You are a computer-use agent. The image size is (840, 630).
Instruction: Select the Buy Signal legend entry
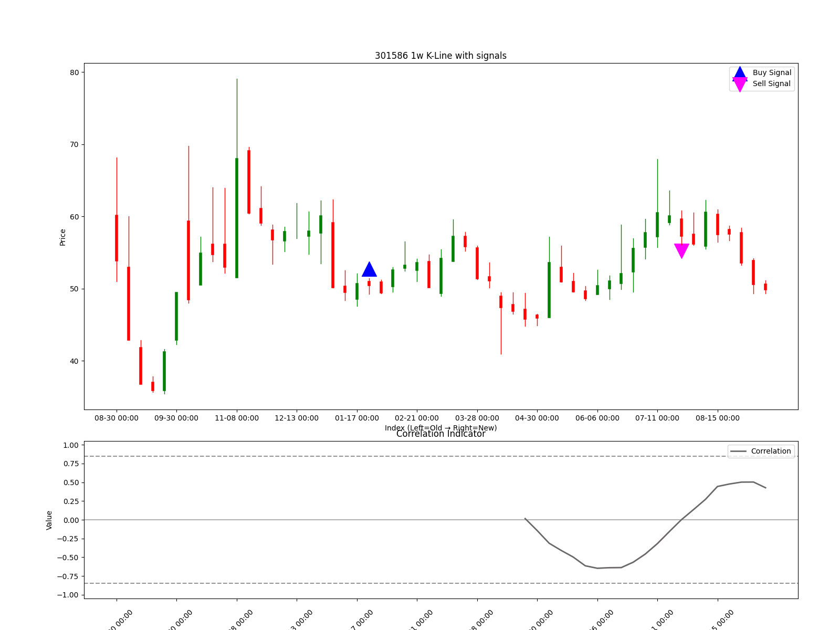[761, 73]
